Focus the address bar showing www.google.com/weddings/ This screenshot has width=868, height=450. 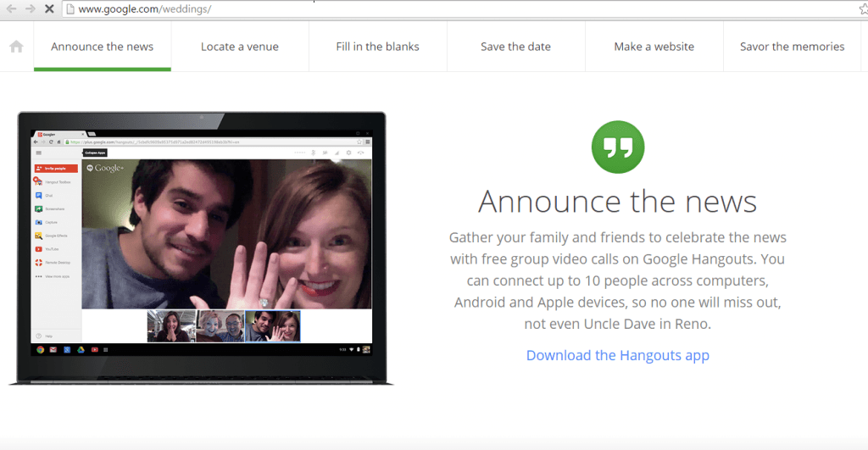point(465,8)
